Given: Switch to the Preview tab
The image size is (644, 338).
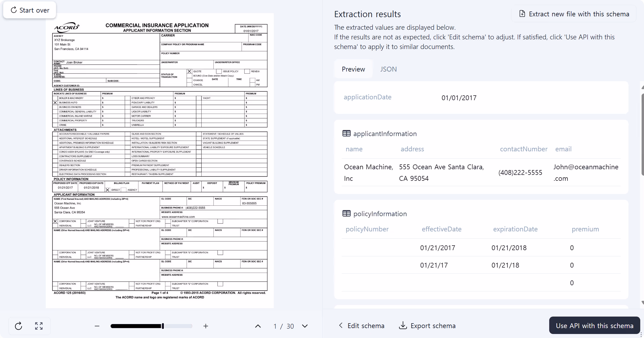Looking at the screenshot, I should tap(353, 69).
